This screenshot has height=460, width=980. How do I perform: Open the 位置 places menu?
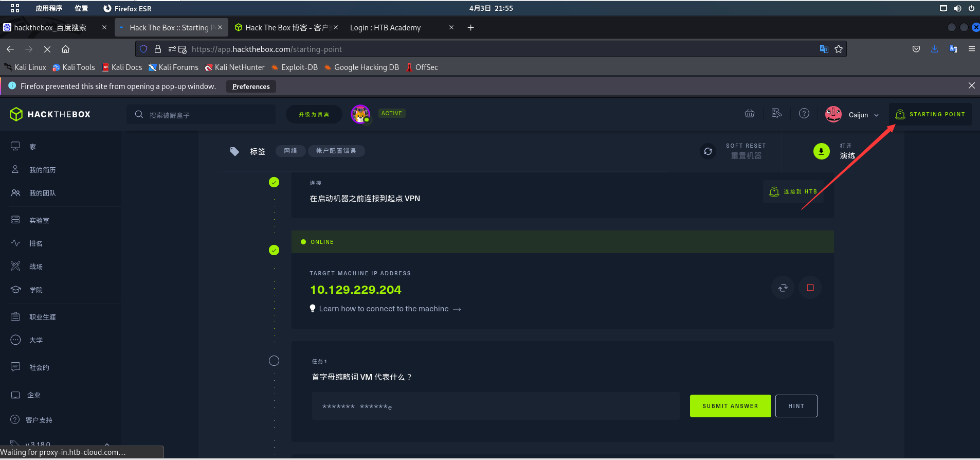pyautogui.click(x=81, y=8)
